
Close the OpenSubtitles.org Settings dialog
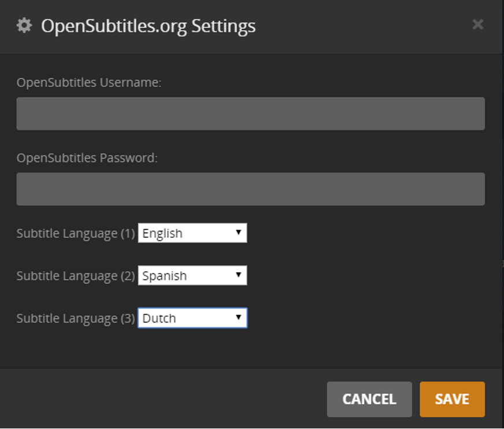[477, 24]
